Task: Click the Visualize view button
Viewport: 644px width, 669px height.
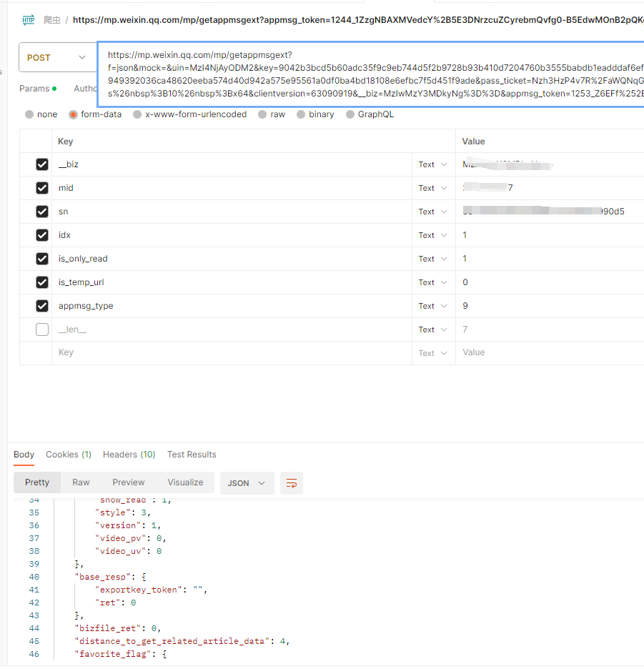Action: [x=185, y=482]
